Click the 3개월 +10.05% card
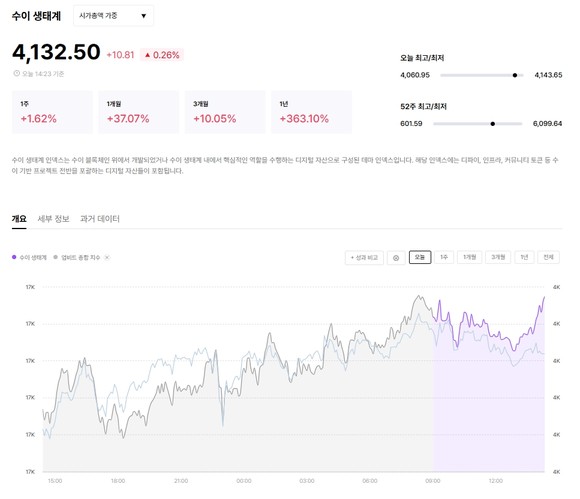Image resolution: width=580 pixels, height=499 pixels. coord(225,112)
